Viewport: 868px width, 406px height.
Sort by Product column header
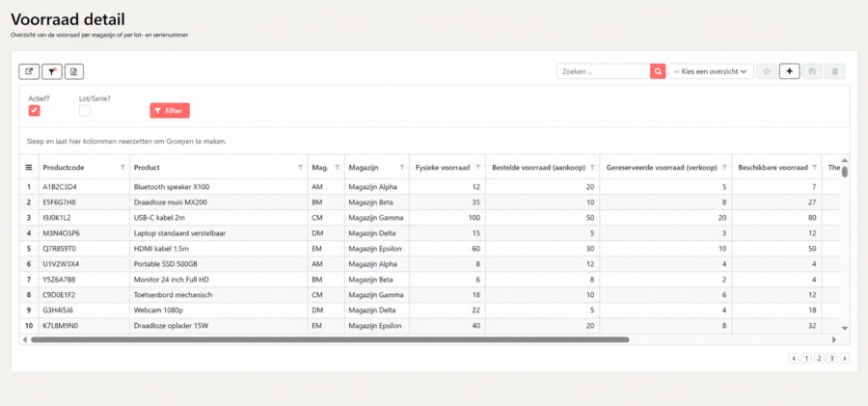147,167
